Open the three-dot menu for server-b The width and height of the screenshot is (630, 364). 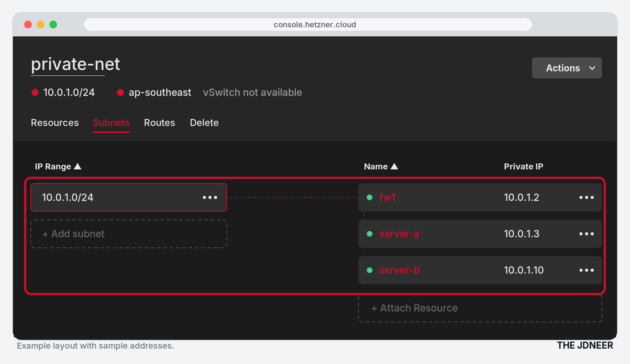[587, 270]
